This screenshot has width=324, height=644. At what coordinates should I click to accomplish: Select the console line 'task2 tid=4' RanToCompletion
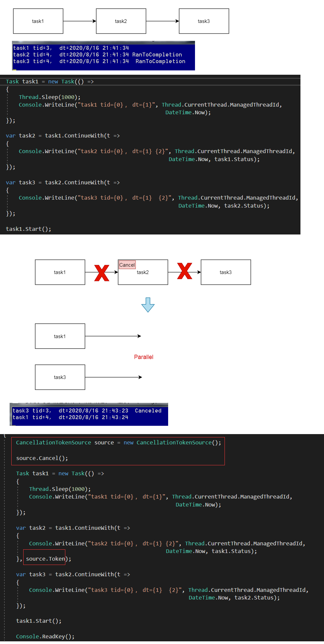click(97, 54)
